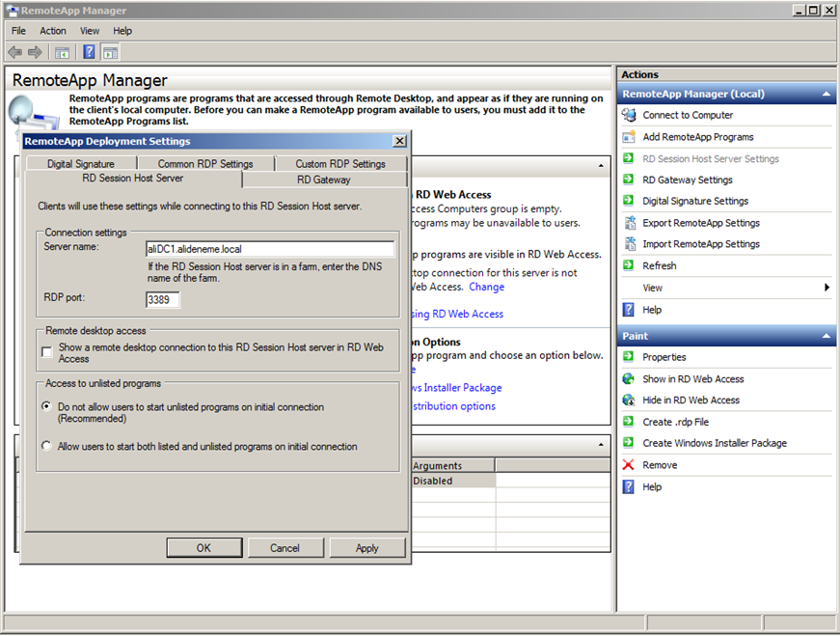
Task: Open the Installer Package link
Action: (457, 387)
